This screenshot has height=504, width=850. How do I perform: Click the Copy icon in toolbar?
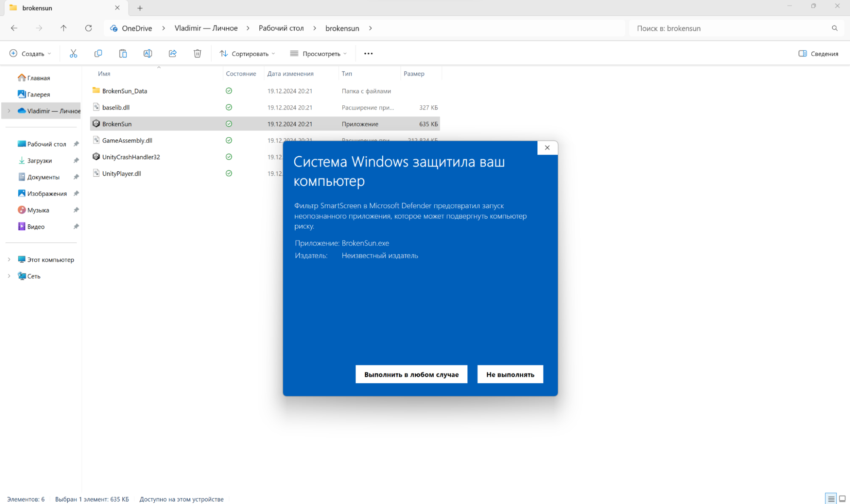tap(98, 54)
